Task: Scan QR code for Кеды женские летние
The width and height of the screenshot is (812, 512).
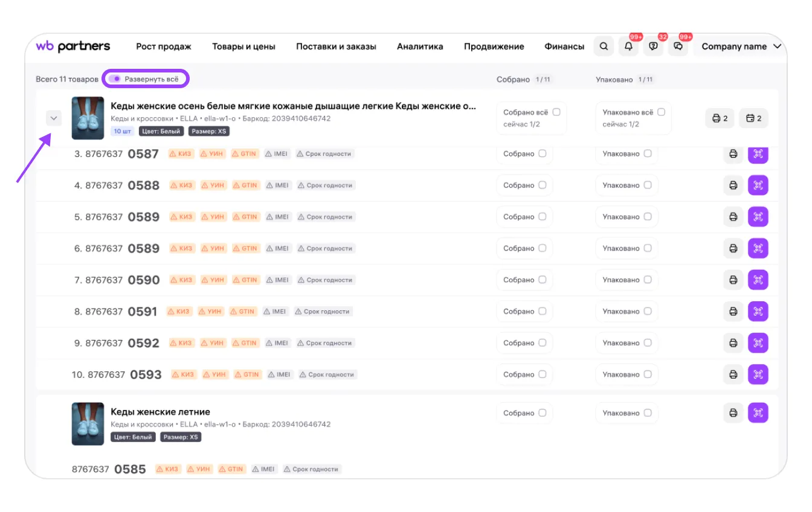Action: pyautogui.click(x=758, y=413)
